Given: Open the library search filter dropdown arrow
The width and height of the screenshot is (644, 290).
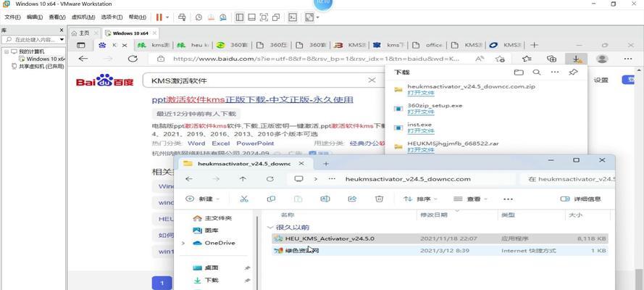Looking at the screenshot, I should (x=62, y=40).
